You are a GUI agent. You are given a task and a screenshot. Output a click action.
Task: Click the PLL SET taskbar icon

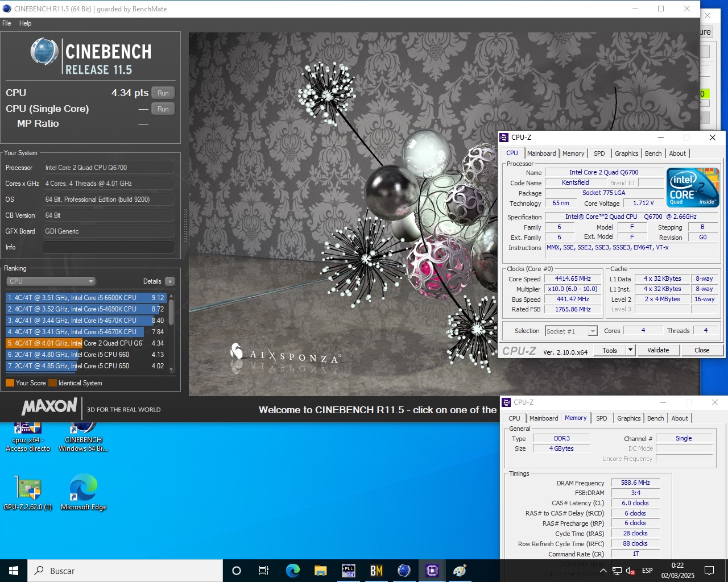click(x=348, y=571)
